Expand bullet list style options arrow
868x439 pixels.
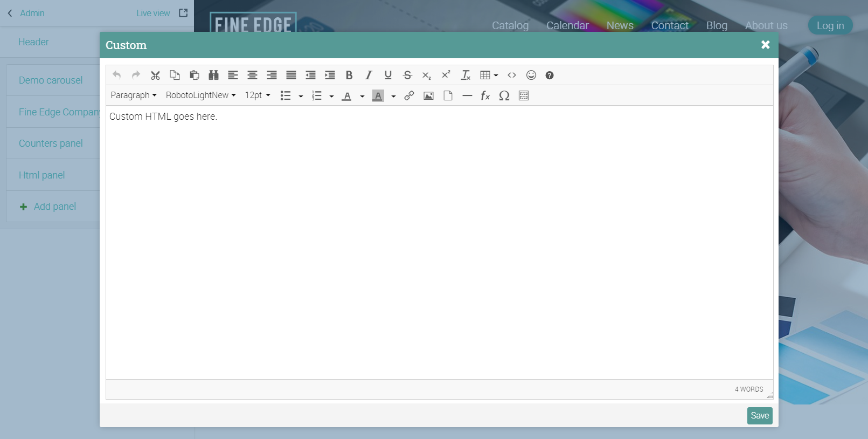point(301,96)
